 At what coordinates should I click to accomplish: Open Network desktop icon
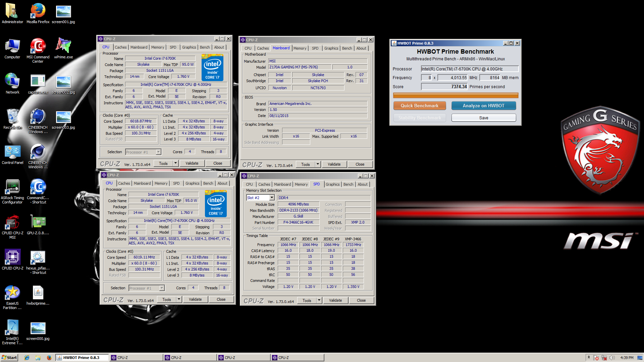pyautogui.click(x=12, y=84)
